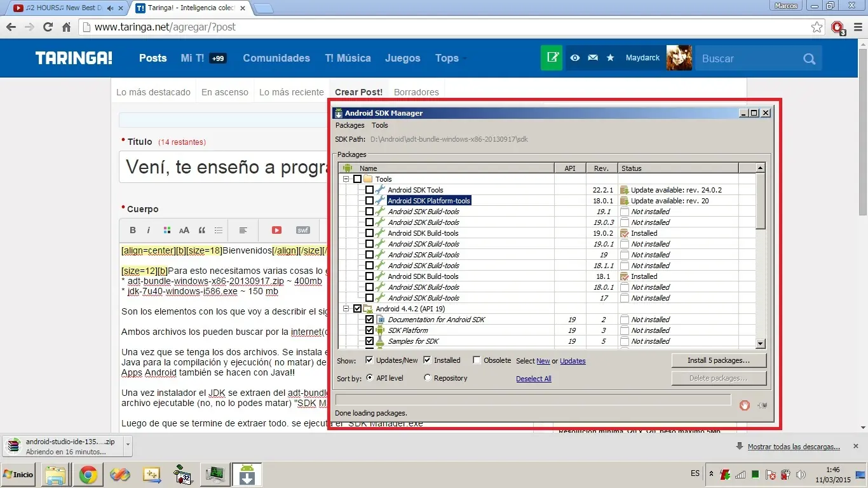Check Android SDK Build-tools 19.1 checkbox
This screenshot has width=868, height=488.
click(369, 212)
